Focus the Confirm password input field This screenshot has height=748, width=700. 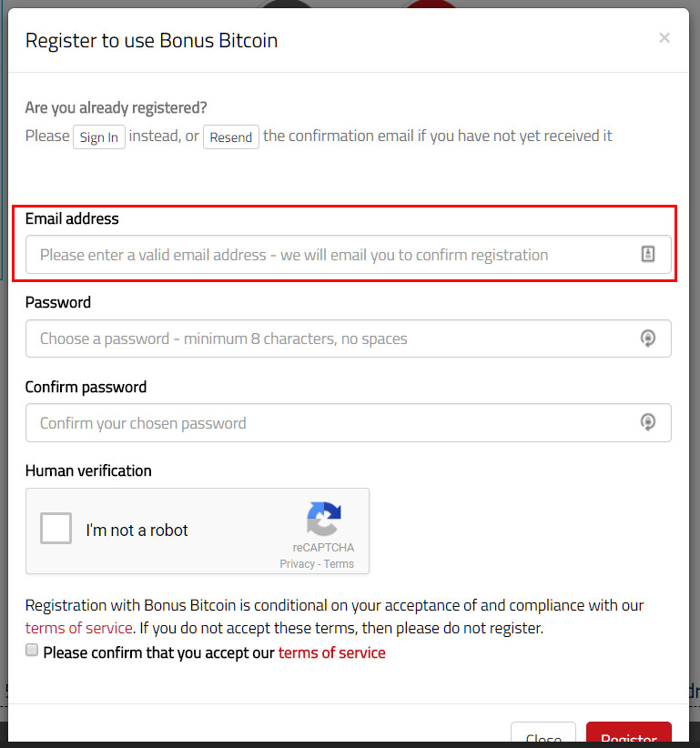pos(349,422)
